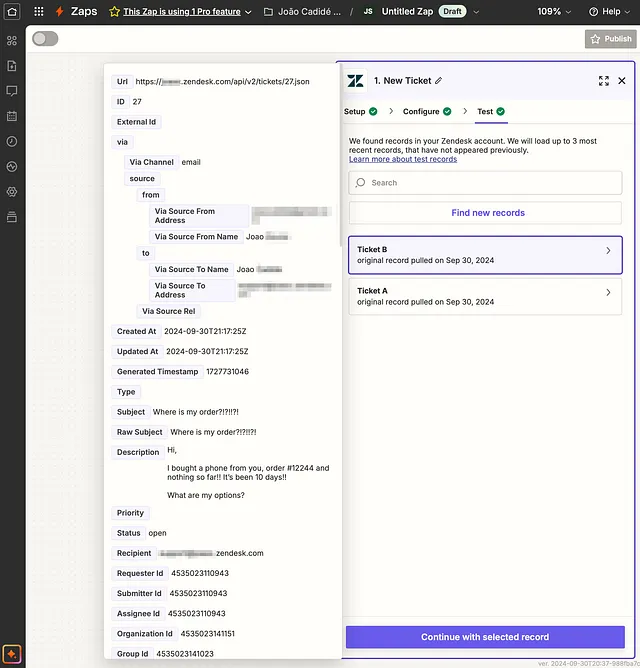Click the Untitled Zap title
640x668 pixels.
pyautogui.click(x=407, y=12)
